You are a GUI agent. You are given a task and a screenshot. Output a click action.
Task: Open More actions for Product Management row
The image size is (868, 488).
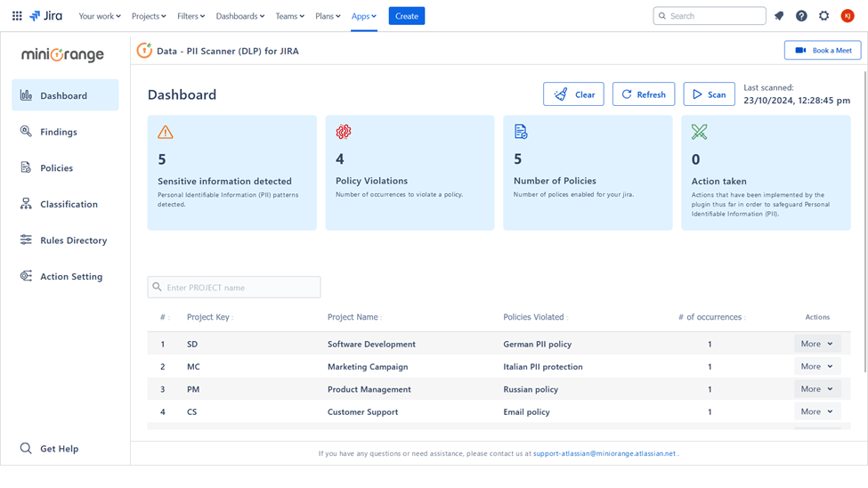817,389
